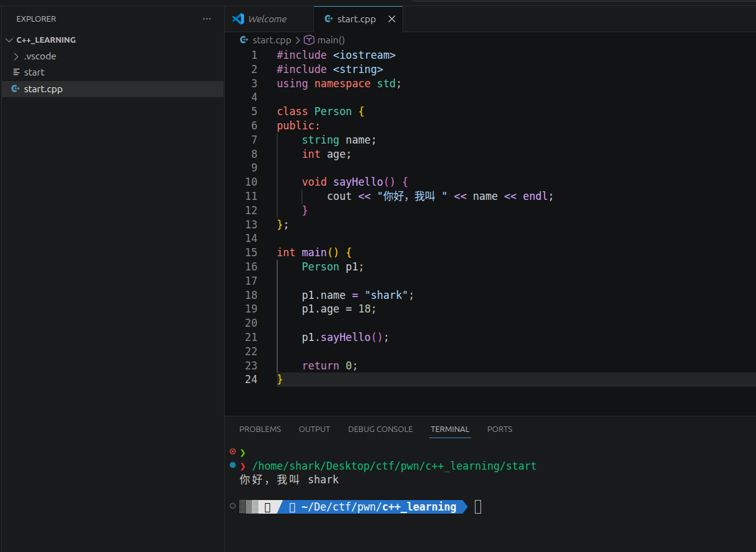Select the TERMINAL panel tab
Image resolution: width=756 pixels, height=552 pixels.
point(450,429)
